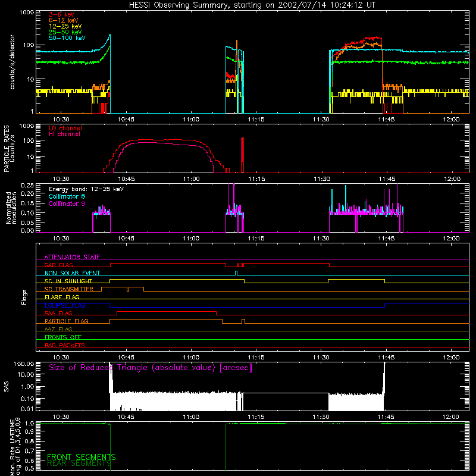Select the HI channel legend label
The image size is (476, 476).
pyautogui.click(x=64, y=134)
